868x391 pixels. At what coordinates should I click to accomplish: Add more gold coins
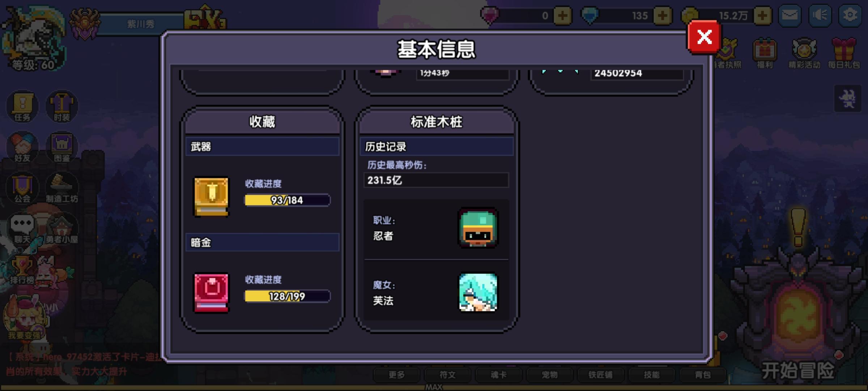coord(762,16)
